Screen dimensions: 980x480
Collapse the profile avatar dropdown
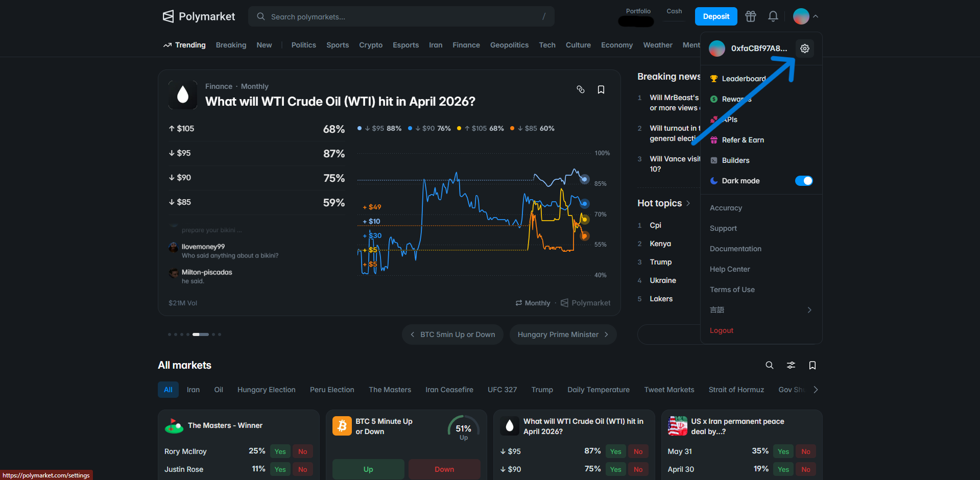tap(806, 16)
